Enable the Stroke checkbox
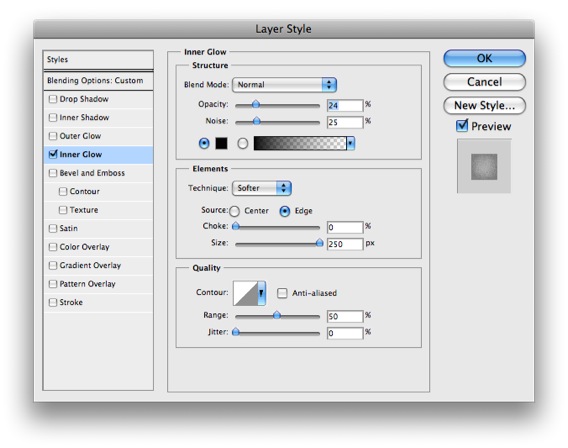The width and height of the screenshot is (568, 448). click(53, 302)
